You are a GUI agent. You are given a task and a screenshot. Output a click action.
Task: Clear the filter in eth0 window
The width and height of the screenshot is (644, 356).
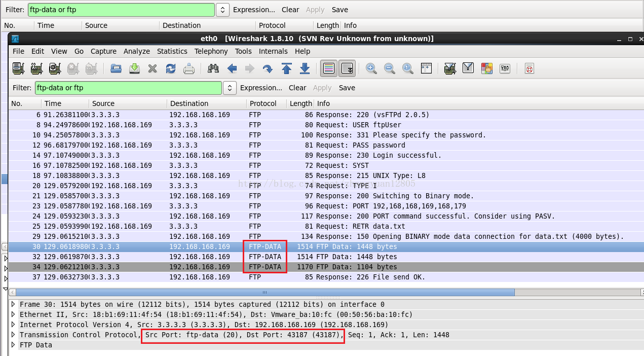tap(297, 88)
